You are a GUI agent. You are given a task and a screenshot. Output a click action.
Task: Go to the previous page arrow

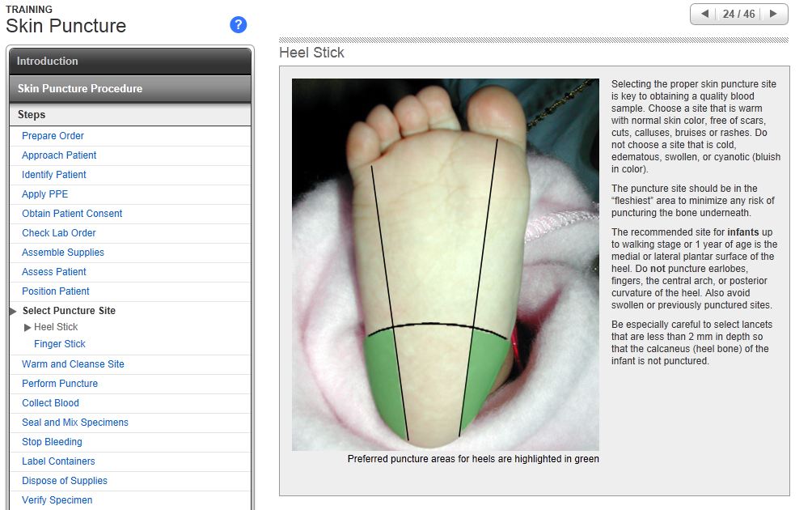click(x=704, y=14)
